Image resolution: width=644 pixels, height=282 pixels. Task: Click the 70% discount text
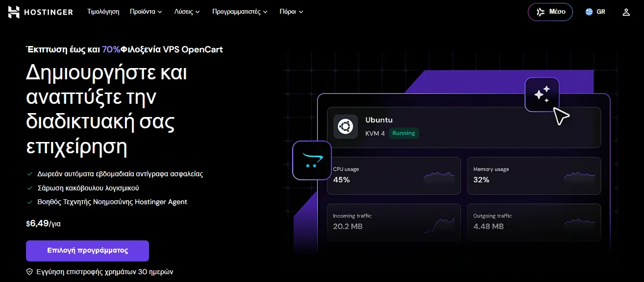pyautogui.click(x=111, y=49)
